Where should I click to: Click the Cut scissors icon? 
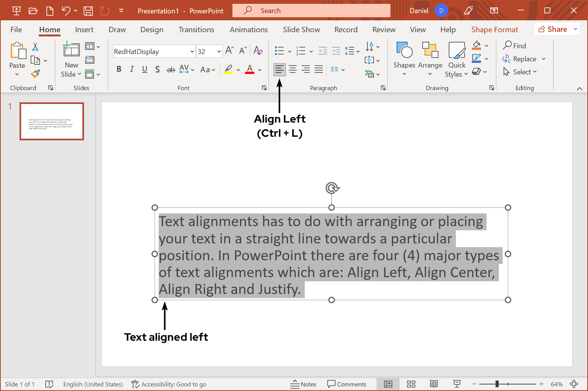pyautogui.click(x=35, y=47)
